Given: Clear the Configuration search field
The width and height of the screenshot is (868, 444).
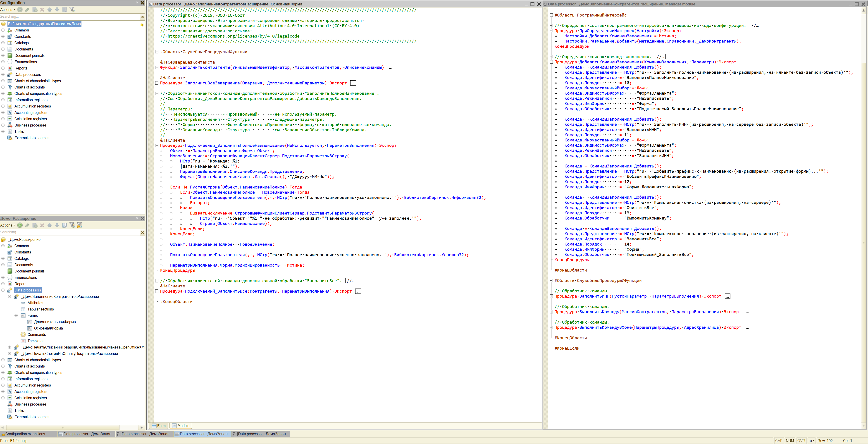Looking at the screenshot, I should click(x=143, y=17).
